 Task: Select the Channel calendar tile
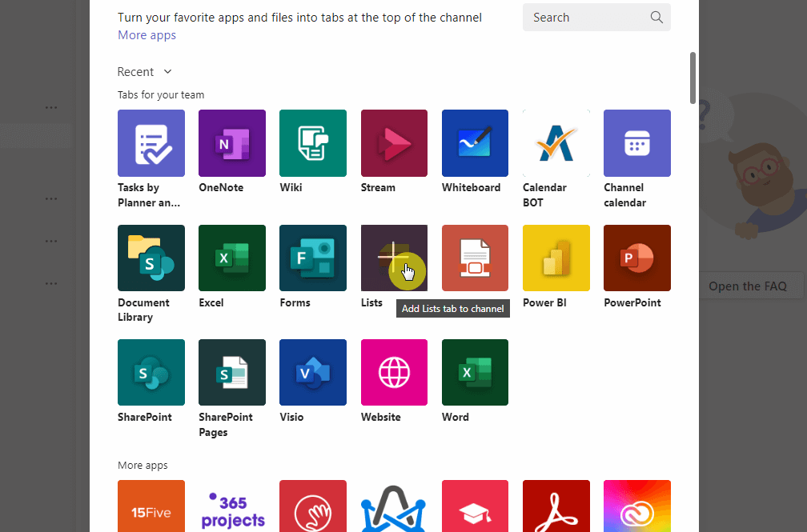(x=637, y=143)
